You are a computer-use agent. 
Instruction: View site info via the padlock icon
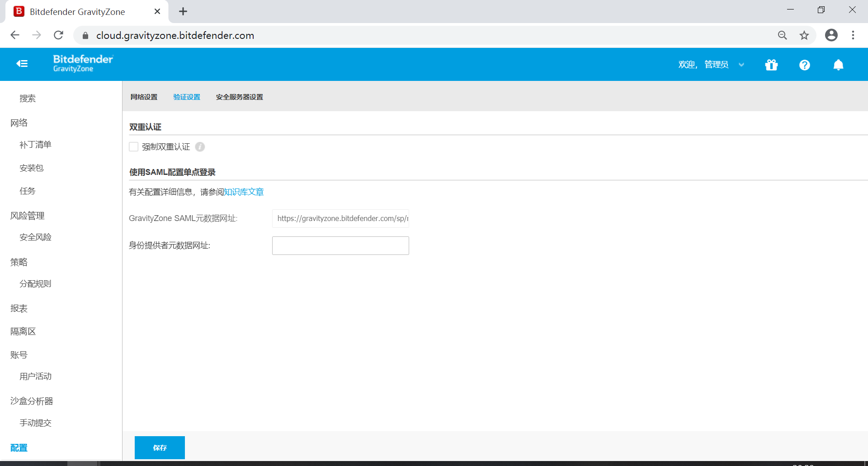[85, 35]
